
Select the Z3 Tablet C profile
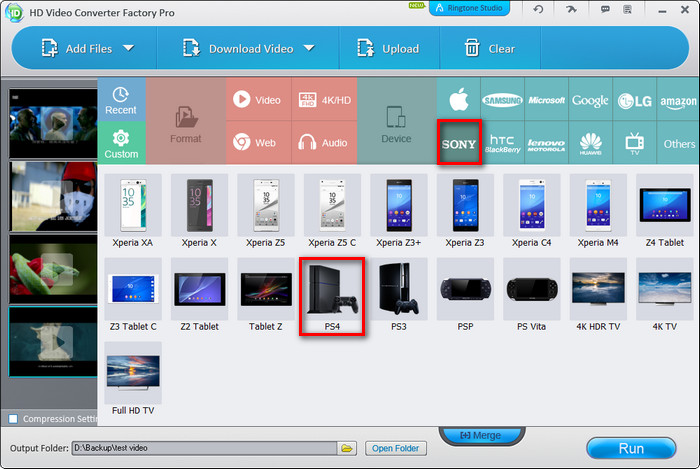(x=133, y=295)
